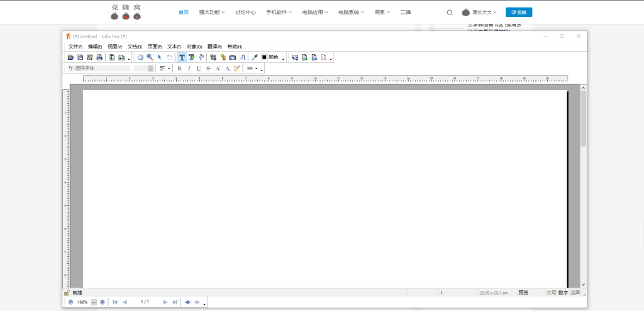Select the Zoom magnifier tool

[150, 57]
